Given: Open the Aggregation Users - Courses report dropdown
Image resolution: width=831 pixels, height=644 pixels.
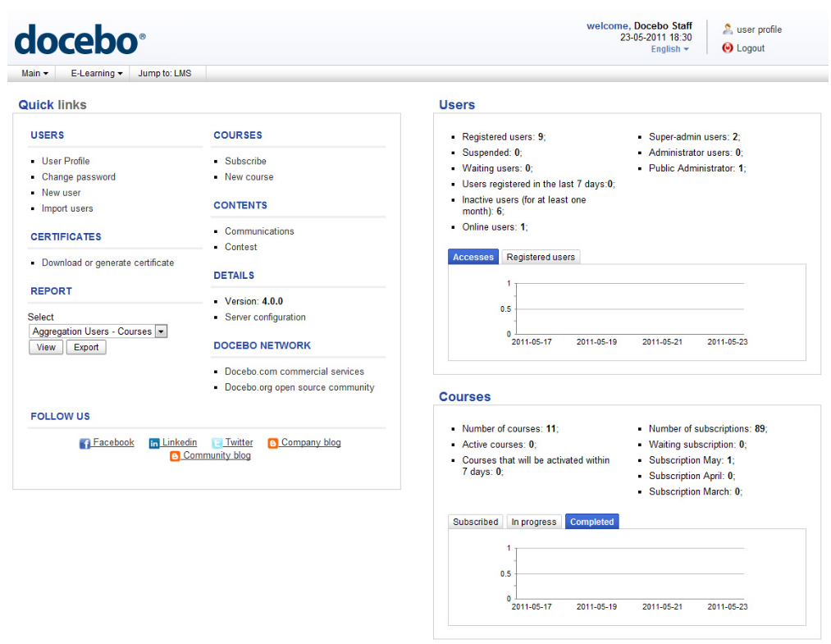Looking at the screenshot, I should pyautogui.click(x=98, y=331).
